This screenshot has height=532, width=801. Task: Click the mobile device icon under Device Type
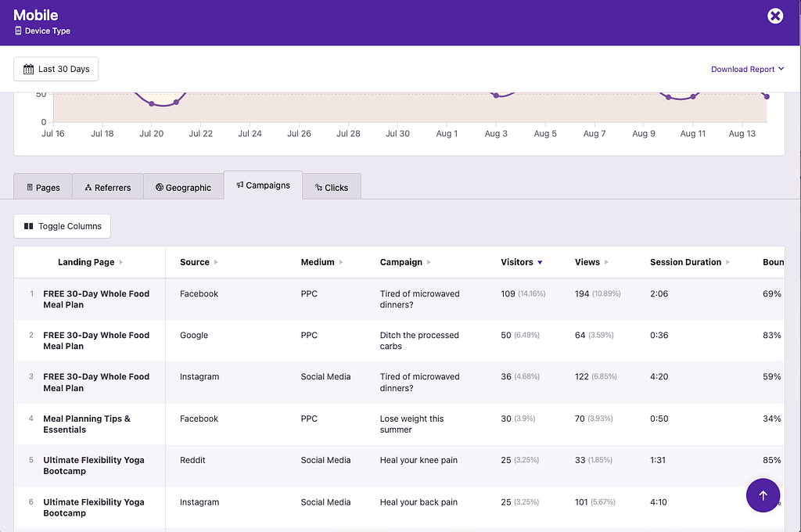[x=18, y=31]
